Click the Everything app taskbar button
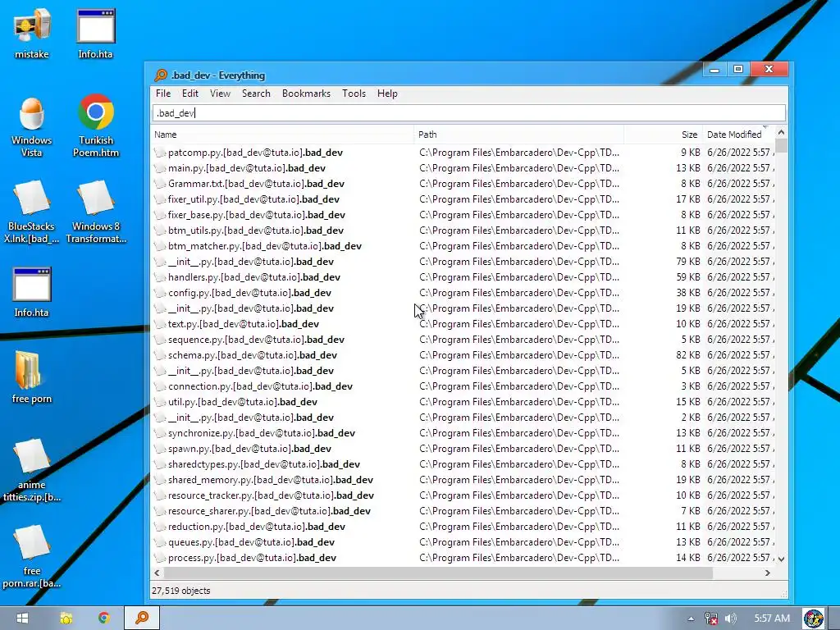This screenshot has width=840, height=630. [142, 619]
